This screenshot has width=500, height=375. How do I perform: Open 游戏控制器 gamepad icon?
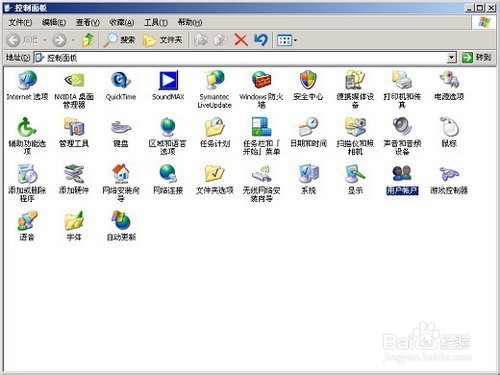449,179
